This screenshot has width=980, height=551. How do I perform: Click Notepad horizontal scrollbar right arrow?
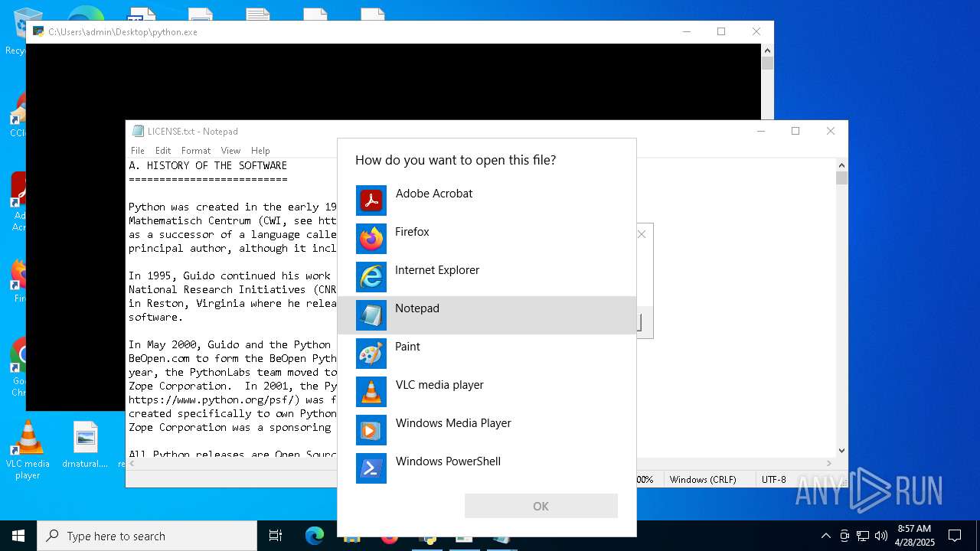click(x=829, y=463)
